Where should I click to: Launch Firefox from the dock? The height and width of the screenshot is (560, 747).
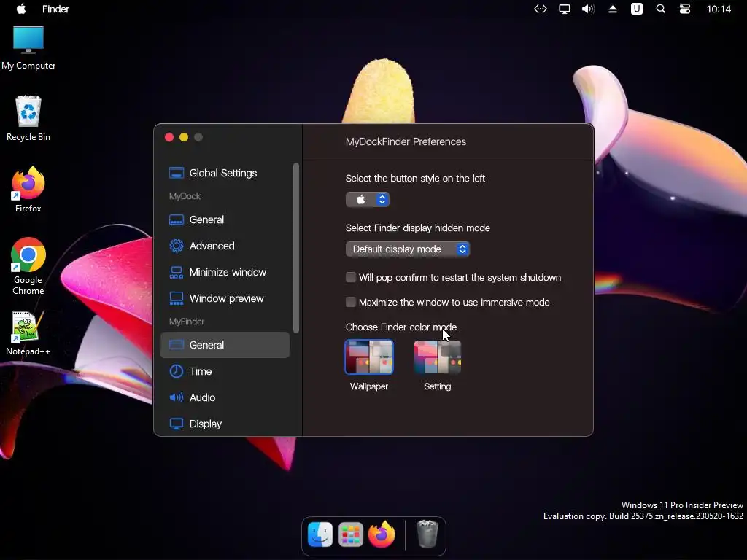pyautogui.click(x=381, y=534)
